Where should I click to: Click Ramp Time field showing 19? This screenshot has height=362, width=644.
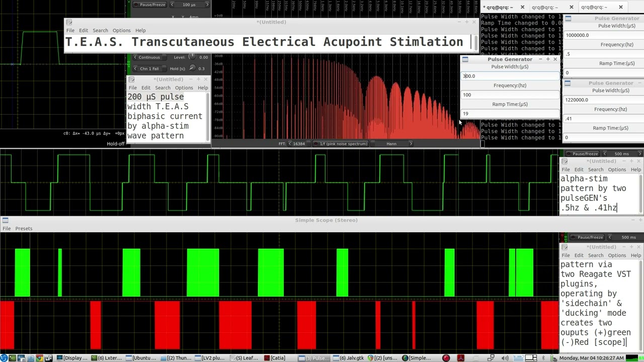pos(510,114)
